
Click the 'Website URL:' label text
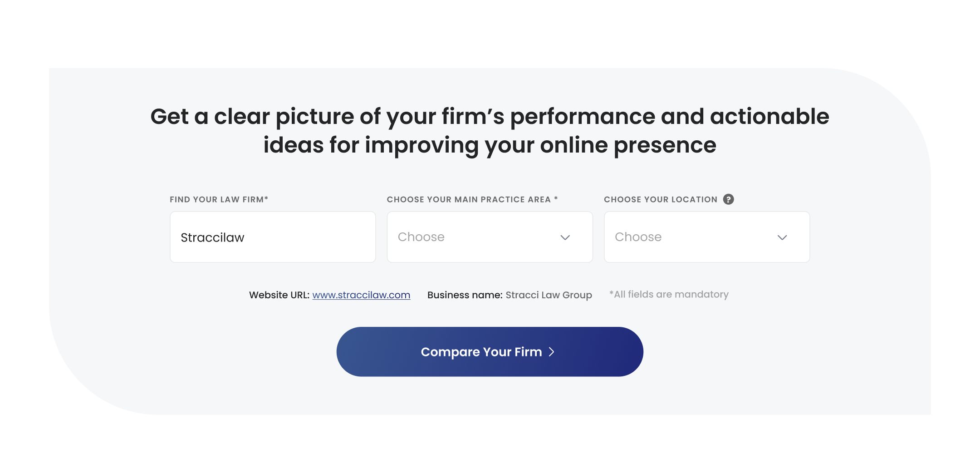[279, 295]
